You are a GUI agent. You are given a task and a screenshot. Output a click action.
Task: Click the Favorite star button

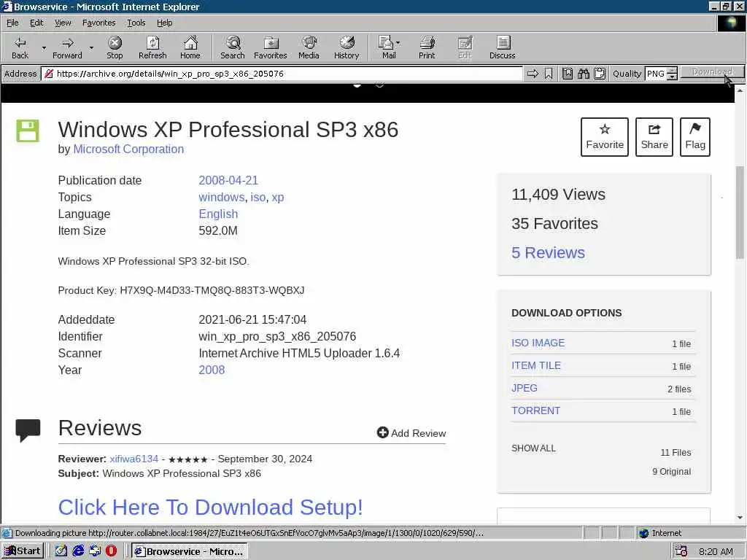point(605,136)
